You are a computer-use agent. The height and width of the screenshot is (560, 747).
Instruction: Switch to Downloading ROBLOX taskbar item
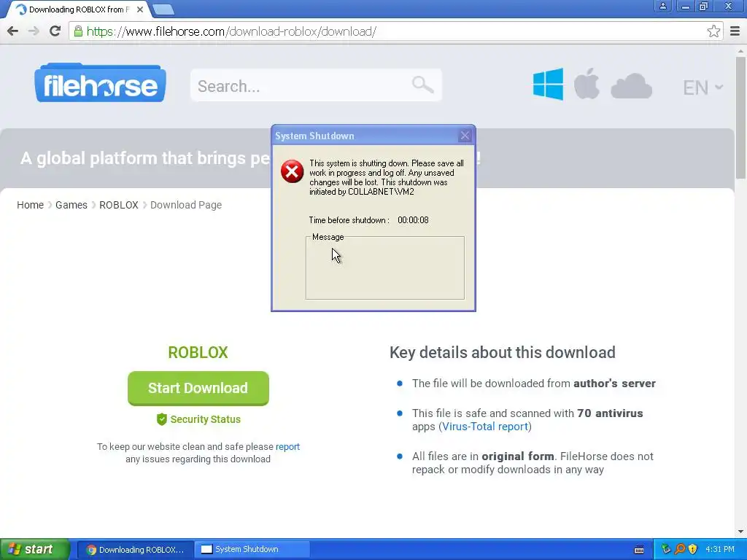click(135, 550)
